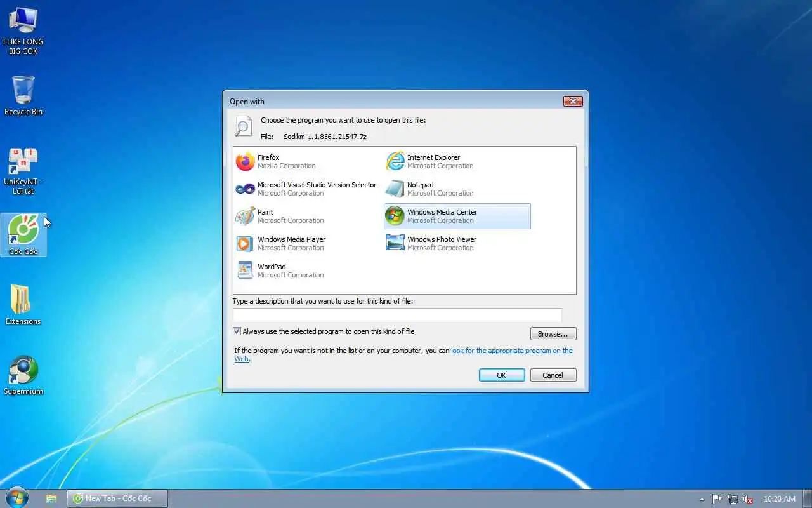Image resolution: width=812 pixels, height=508 pixels.
Task: Click the computer desktop icon labeled I LIKE LONG
Action: pos(23,30)
